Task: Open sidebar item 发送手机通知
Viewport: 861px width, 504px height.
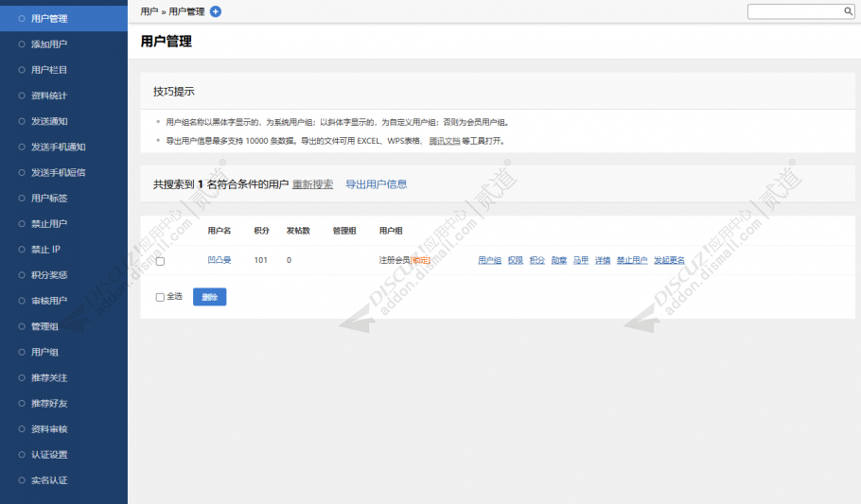Action: pos(63,147)
